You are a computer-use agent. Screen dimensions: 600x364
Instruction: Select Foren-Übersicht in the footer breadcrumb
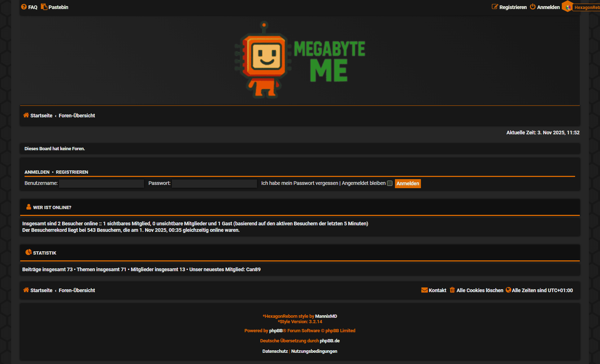pos(77,290)
